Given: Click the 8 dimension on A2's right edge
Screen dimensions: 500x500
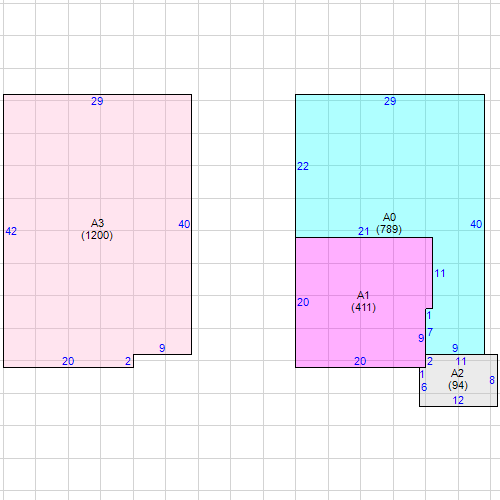Looking at the screenshot, I should pos(492,380).
